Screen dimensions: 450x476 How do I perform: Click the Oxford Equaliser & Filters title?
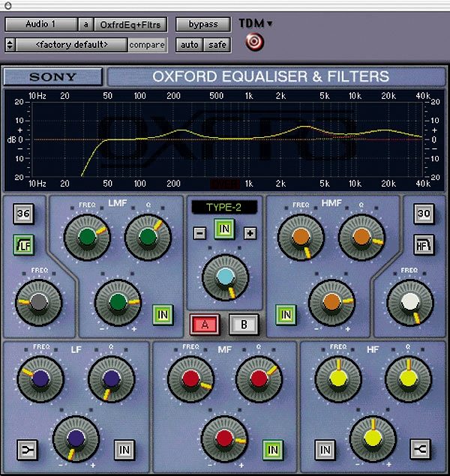[271, 76]
